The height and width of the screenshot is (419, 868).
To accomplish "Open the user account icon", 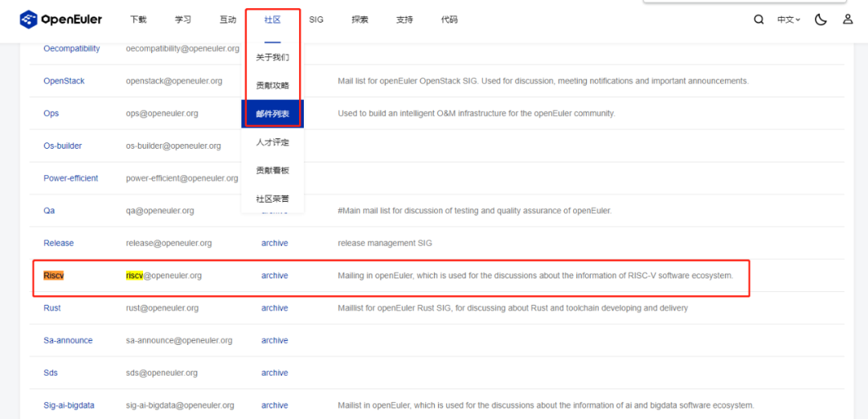I will coord(848,19).
